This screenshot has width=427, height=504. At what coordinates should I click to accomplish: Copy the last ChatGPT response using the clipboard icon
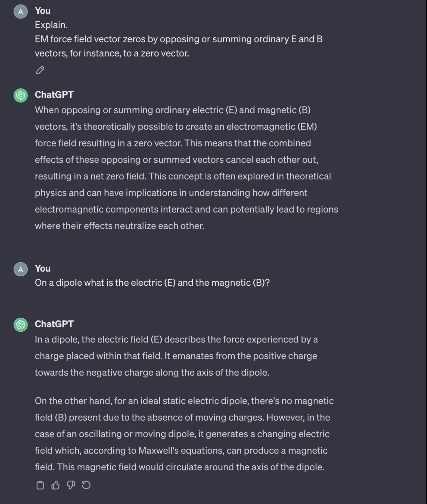(40, 485)
